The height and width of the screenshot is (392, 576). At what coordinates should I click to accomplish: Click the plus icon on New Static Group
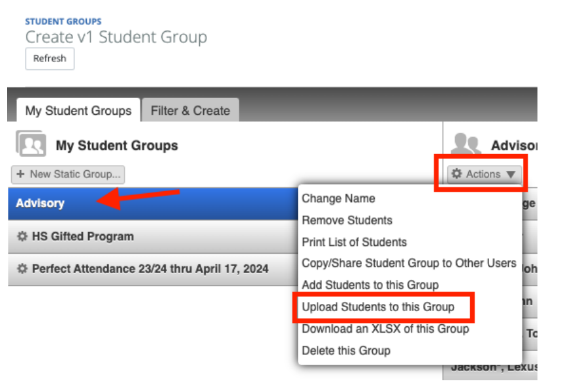(x=21, y=174)
